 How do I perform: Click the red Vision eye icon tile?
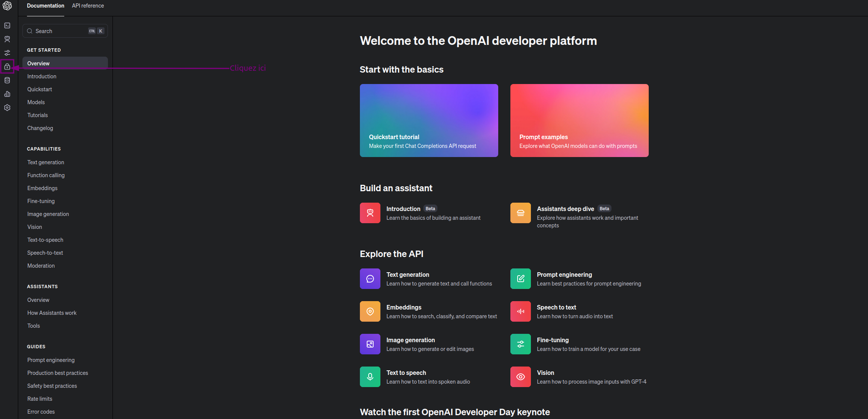point(520,377)
